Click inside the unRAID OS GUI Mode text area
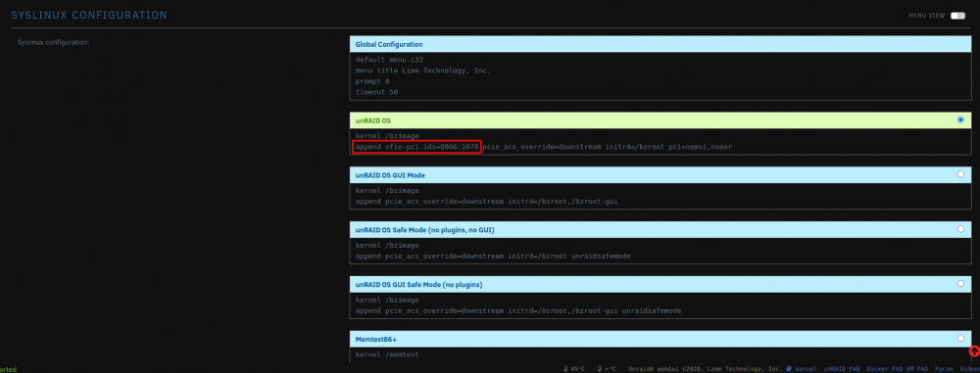 coord(661,196)
